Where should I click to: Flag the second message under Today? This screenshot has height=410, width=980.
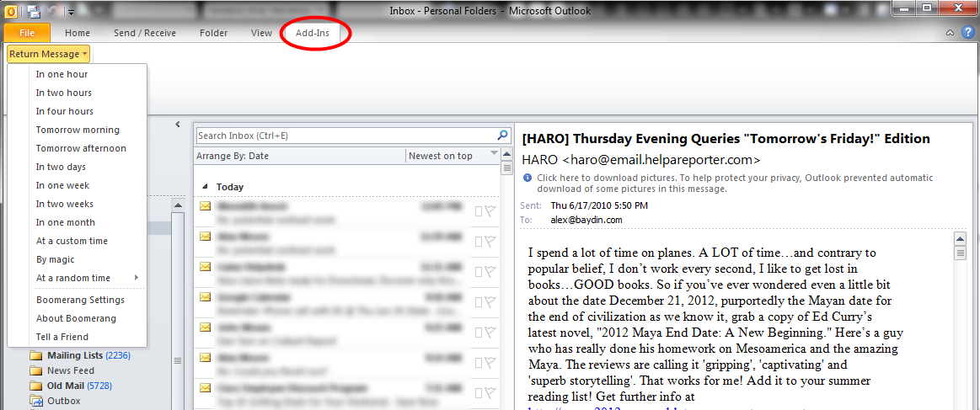(x=490, y=242)
